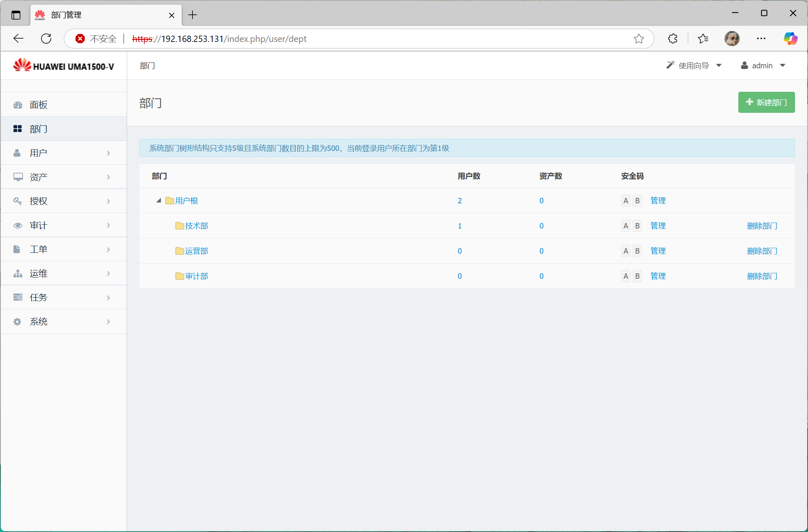This screenshot has width=808, height=532.
Task: Click 删除部门 for 运营部
Action: click(762, 251)
